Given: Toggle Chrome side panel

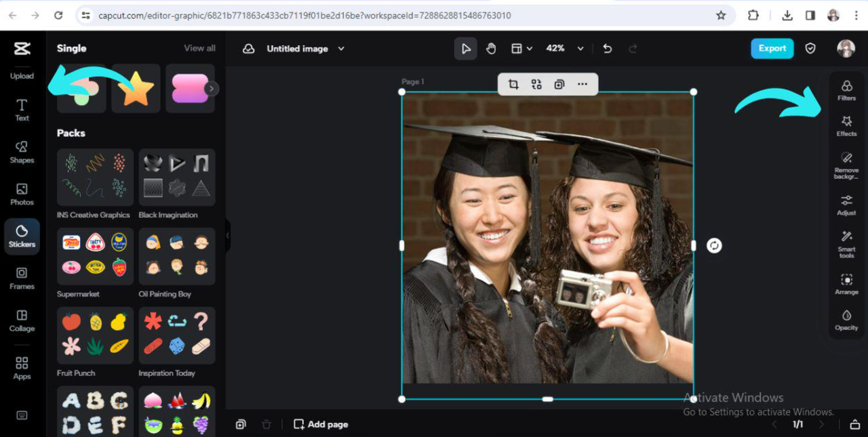Looking at the screenshot, I should [810, 15].
